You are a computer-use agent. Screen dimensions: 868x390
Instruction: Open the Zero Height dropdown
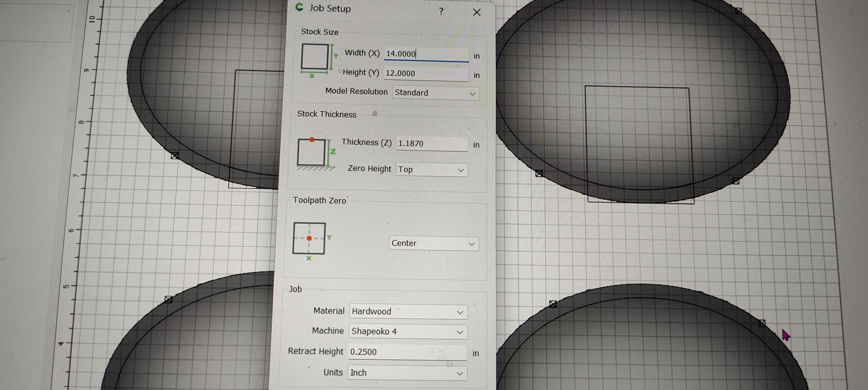[432, 169]
